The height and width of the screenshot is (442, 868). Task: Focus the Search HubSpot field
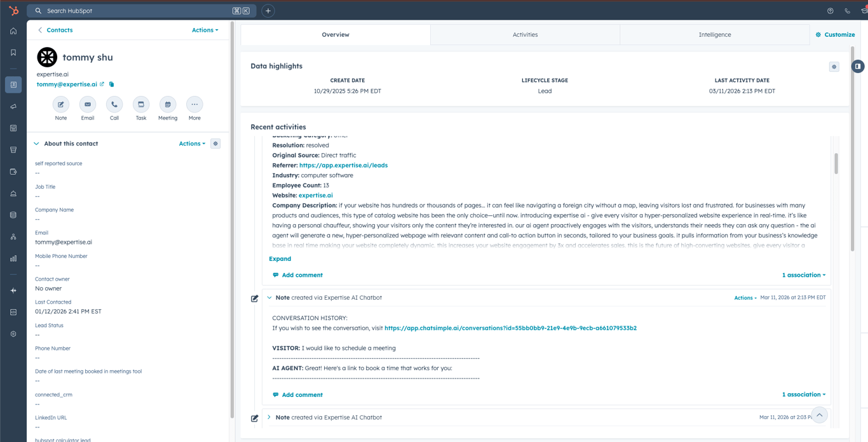point(143,11)
